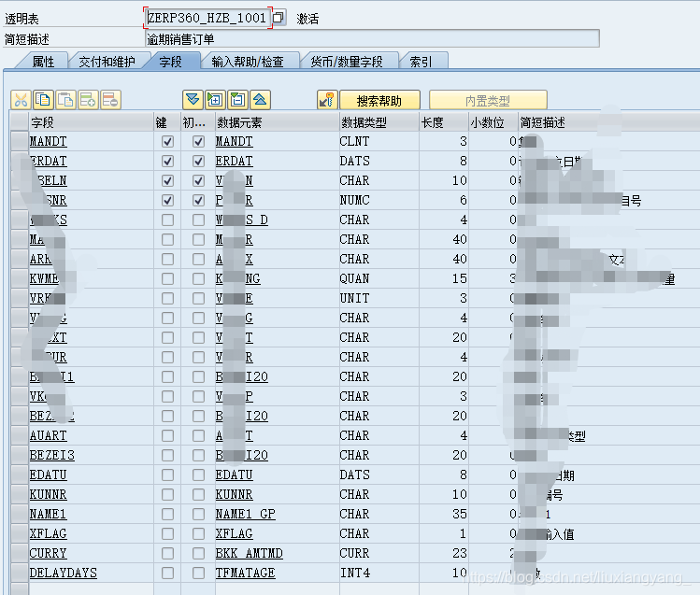The image size is (700, 595).
Task: Open data element NAME1_GP
Action: click(245, 515)
